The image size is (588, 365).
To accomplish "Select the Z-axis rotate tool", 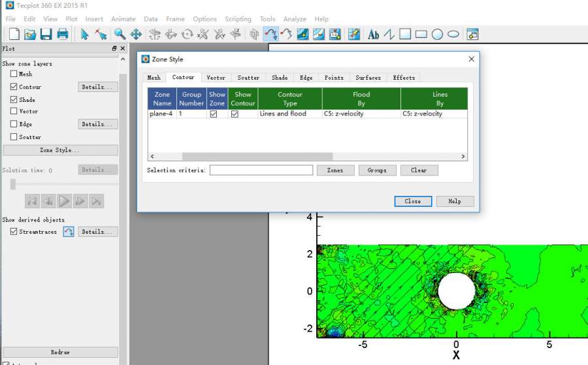I will (235, 35).
